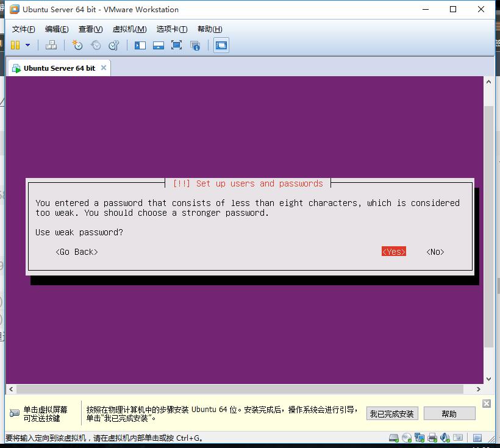
Task: Click the grayed camera device status icon
Action: coord(458,438)
